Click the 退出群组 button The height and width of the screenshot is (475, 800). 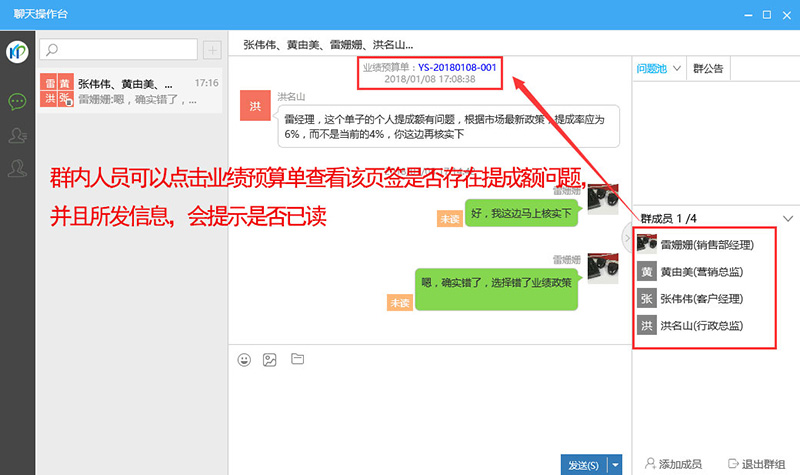[x=757, y=464]
